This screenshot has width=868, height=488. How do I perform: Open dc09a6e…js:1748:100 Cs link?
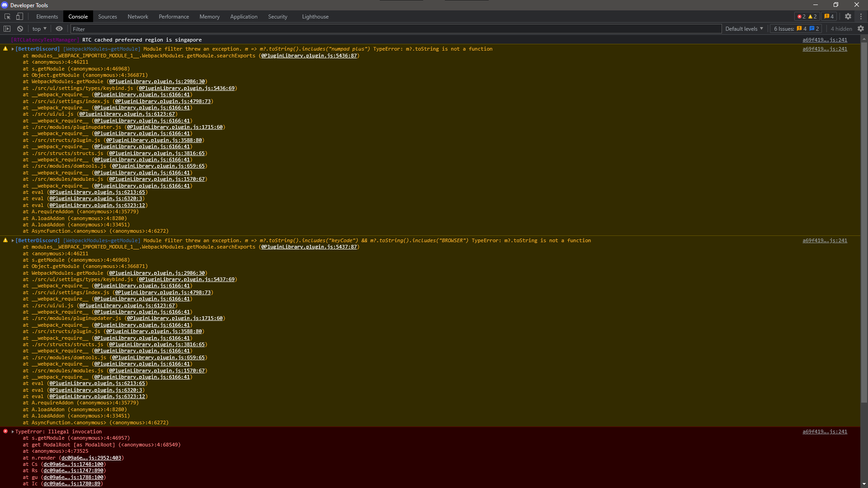[x=74, y=464]
